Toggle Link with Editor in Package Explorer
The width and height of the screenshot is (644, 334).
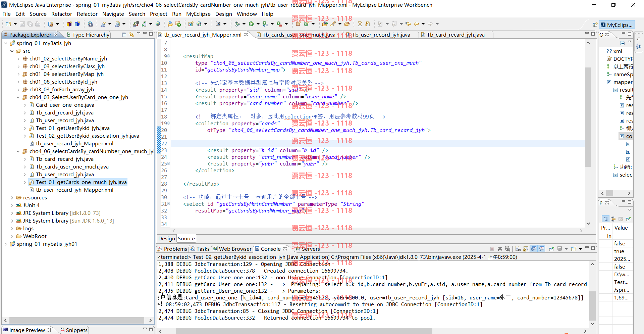coord(131,35)
